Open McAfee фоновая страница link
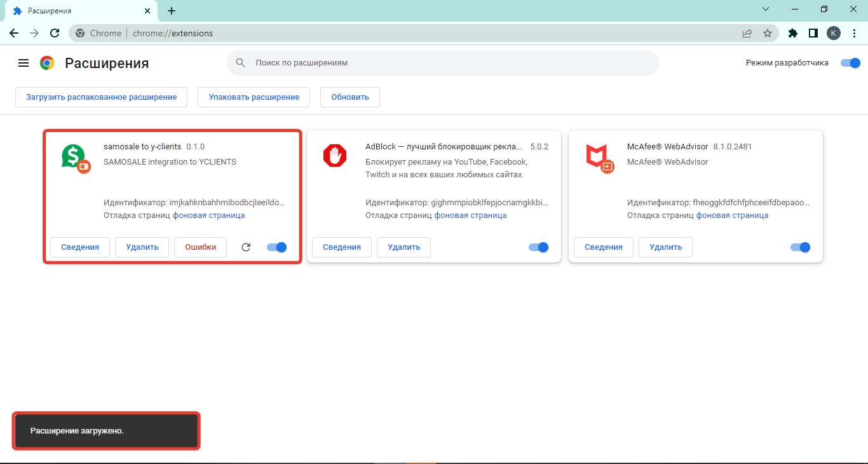The height and width of the screenshot is (464, 868). coord(732,215)
